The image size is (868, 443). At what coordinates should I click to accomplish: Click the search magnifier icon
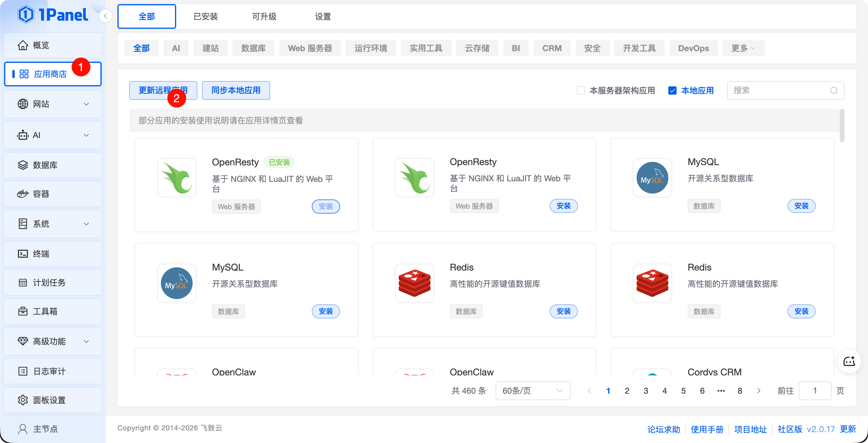point(834,90)
